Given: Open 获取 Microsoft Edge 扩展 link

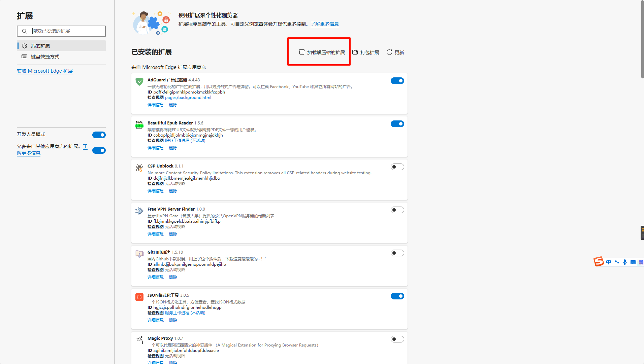Looking at the screenshot, I should pos(45,71).
